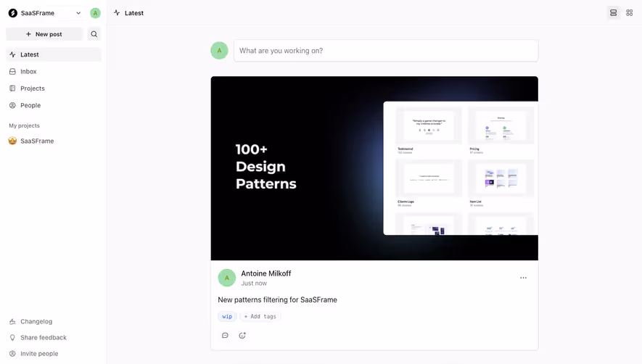Create a new post with New post button

point(44,34)
